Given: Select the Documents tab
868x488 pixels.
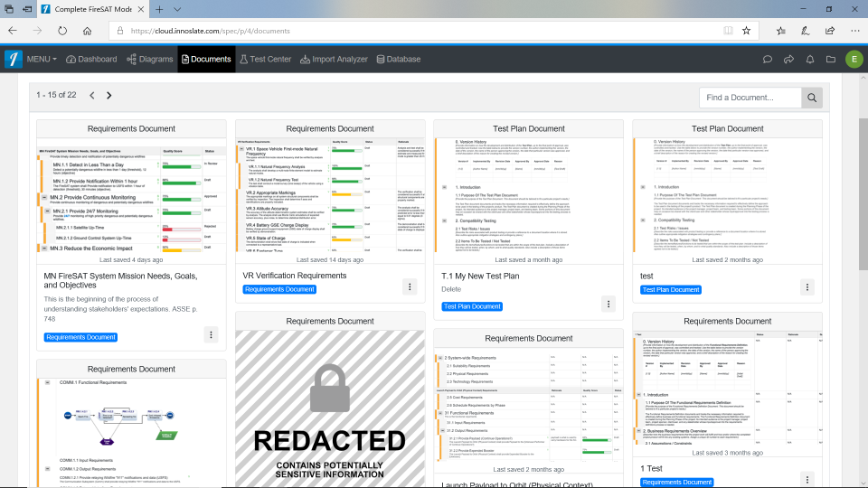Looking at the screenshot, I should click(206, 60).
